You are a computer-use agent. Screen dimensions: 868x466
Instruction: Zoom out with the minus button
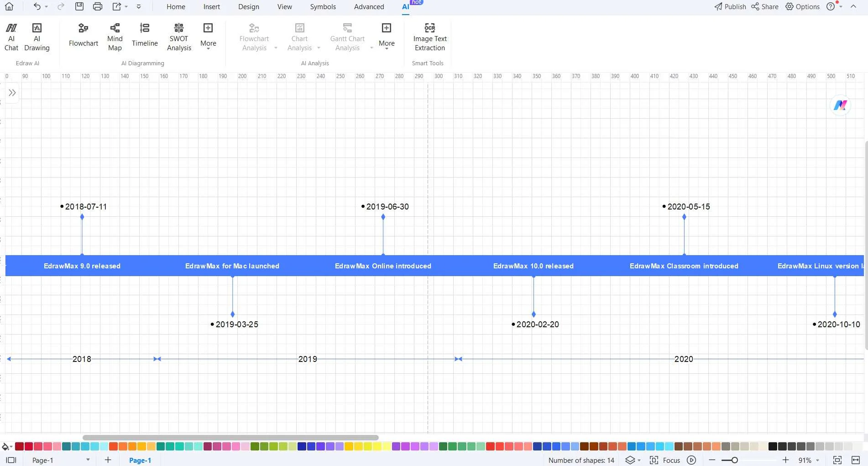tap(712, 460)
